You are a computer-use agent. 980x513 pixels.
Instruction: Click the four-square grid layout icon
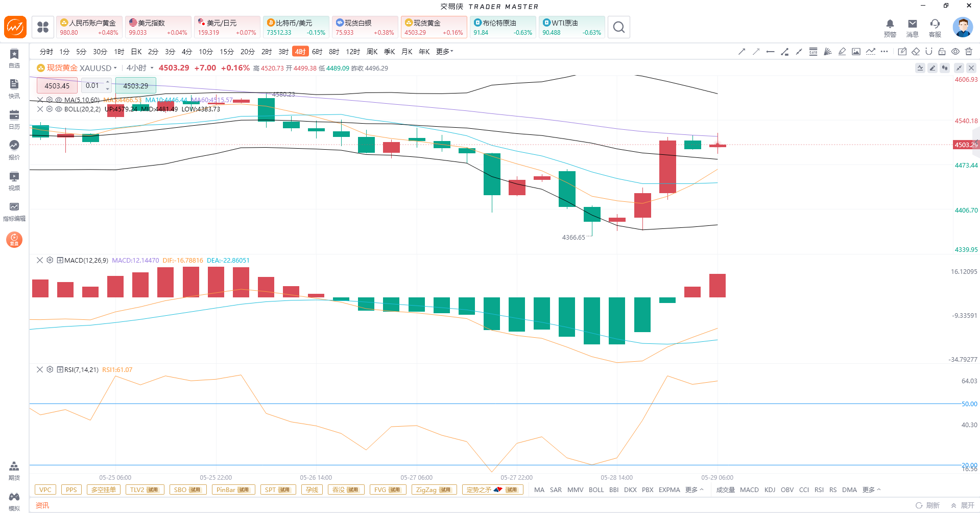(43, 27)
